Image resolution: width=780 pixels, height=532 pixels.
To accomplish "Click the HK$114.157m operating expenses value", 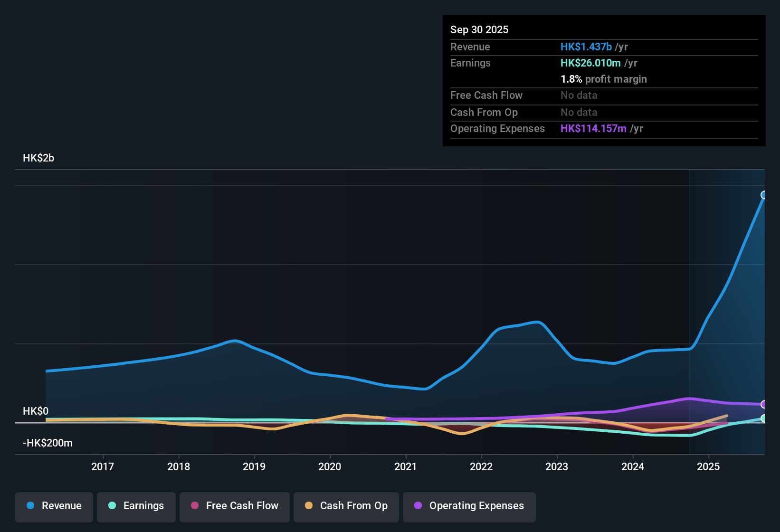I will coord(593,128).
